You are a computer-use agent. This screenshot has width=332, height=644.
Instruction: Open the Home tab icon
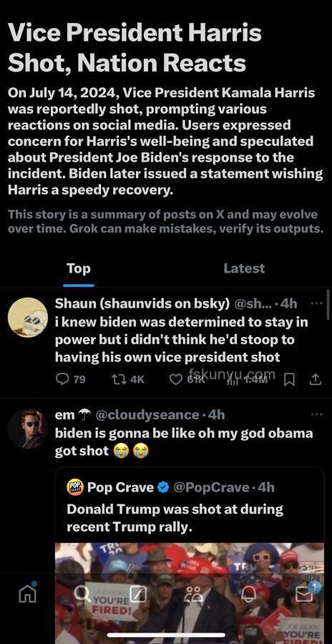pyautogui.click(x=28, y=593)
